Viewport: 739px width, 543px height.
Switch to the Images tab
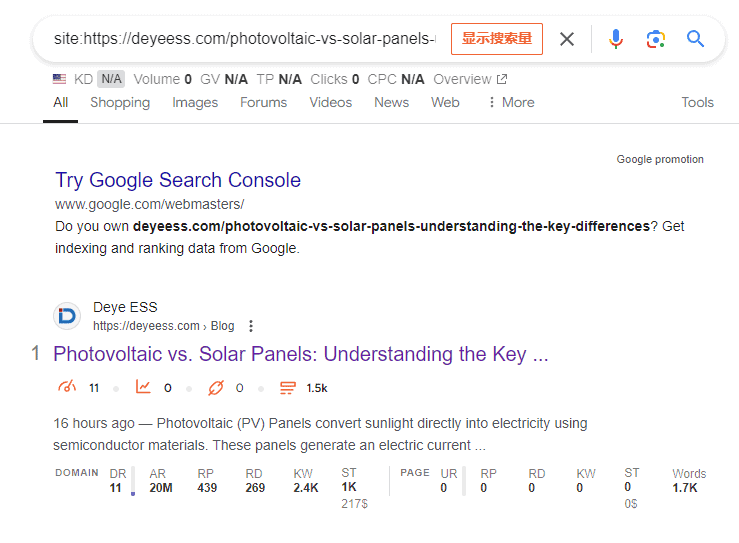coord(195,102)
